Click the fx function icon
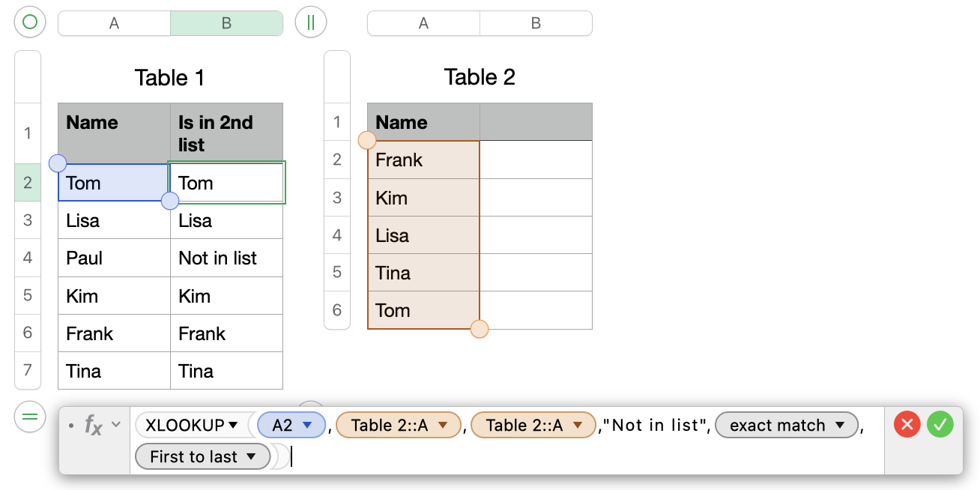Image resolution: width=980 pixels, height=490 pixels. [93, 426]
